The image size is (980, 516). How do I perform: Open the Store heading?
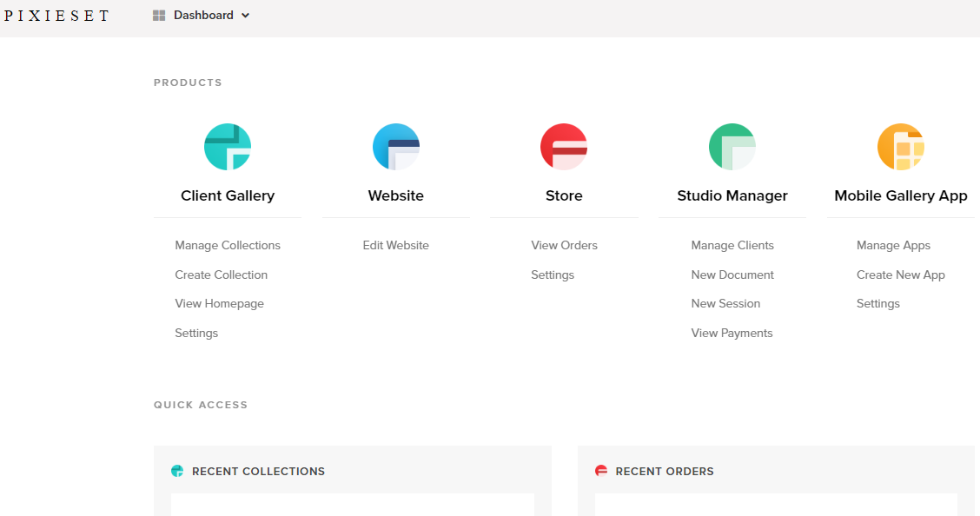pyautogui.click(x=564, y=195)
